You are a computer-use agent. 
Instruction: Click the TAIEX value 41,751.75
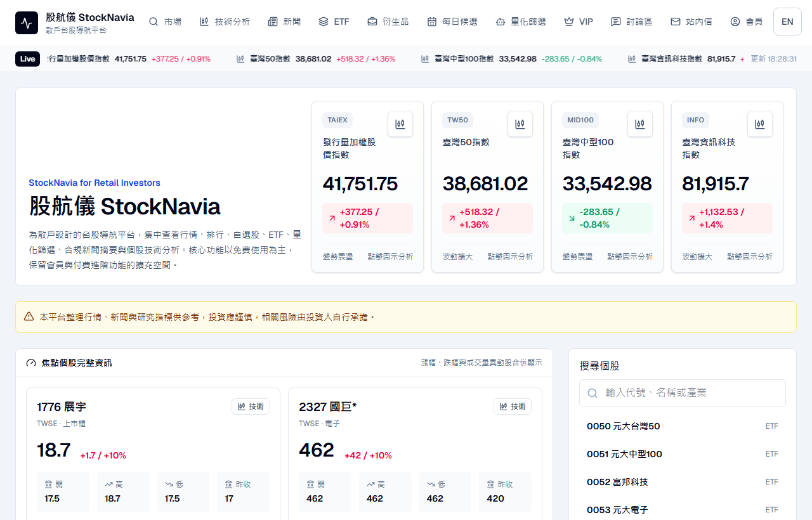(x=360, y=184)
